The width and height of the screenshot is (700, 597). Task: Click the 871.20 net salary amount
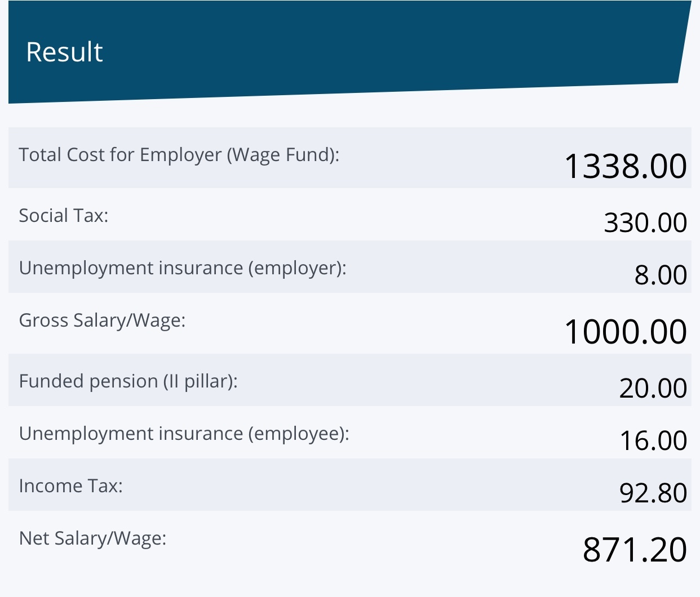click(x=635, y=549)
